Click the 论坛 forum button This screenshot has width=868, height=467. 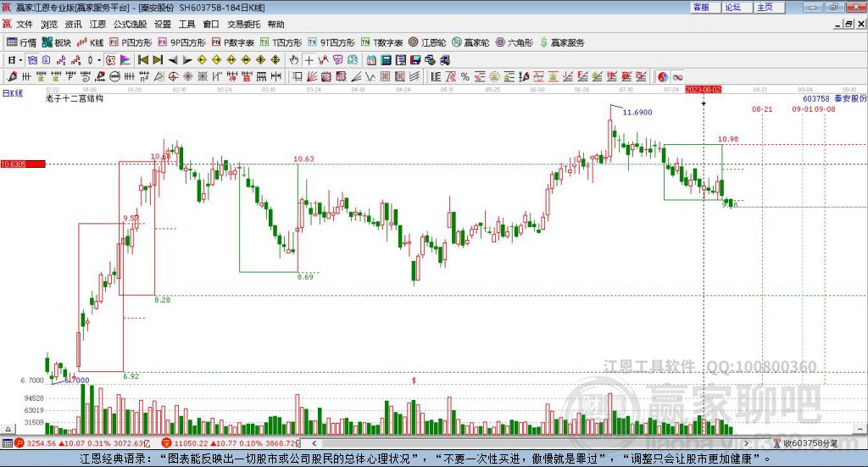[737, 7]
